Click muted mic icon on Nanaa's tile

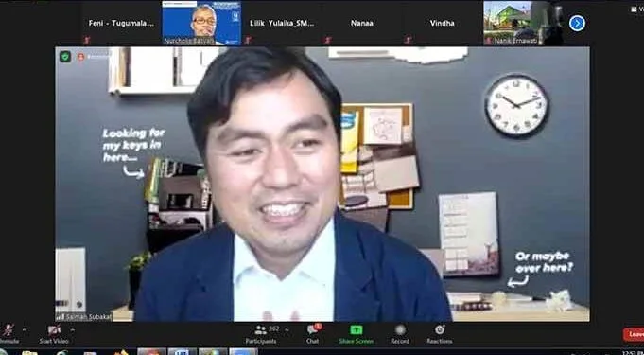pyautogui.click(x=327, y=40)
